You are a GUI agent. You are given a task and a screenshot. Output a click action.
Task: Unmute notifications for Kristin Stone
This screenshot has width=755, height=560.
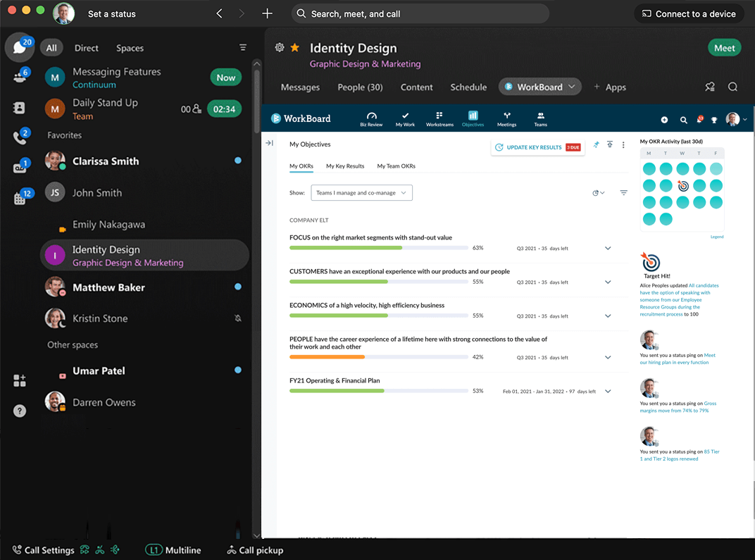pyautogui.click(x=238, y=318)
